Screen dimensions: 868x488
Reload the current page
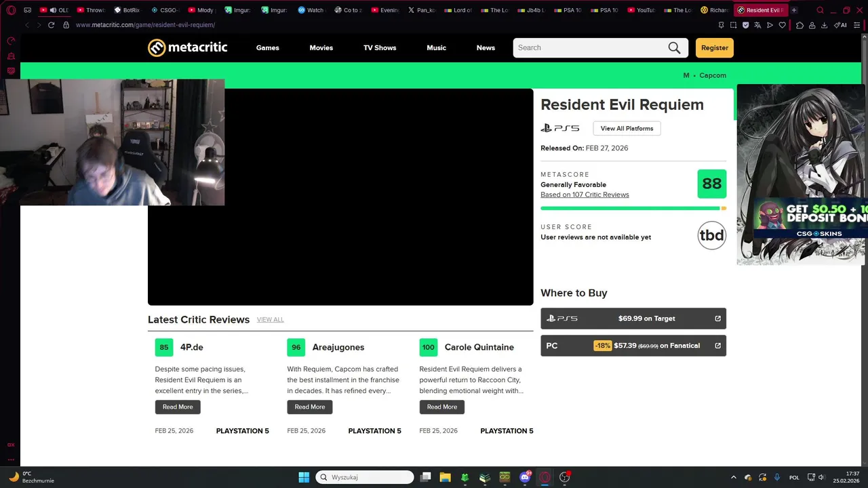(x=51, y=25)
